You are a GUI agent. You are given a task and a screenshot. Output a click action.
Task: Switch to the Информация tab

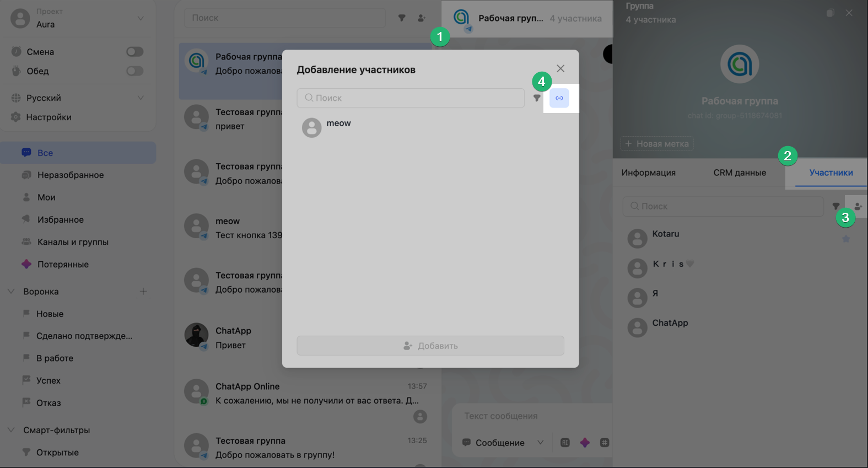coord(648,173)
